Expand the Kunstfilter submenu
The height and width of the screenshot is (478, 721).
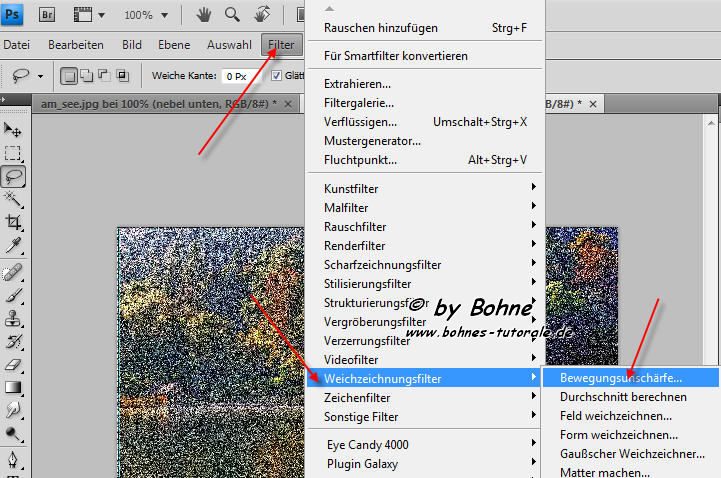click(x=430, y=188)
